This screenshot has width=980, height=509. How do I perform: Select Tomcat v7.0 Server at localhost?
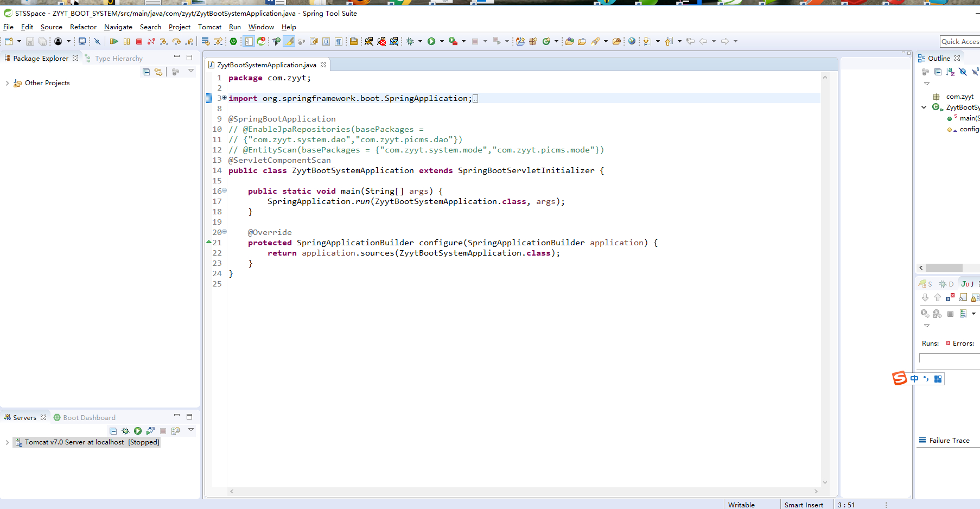click(87, 442)
